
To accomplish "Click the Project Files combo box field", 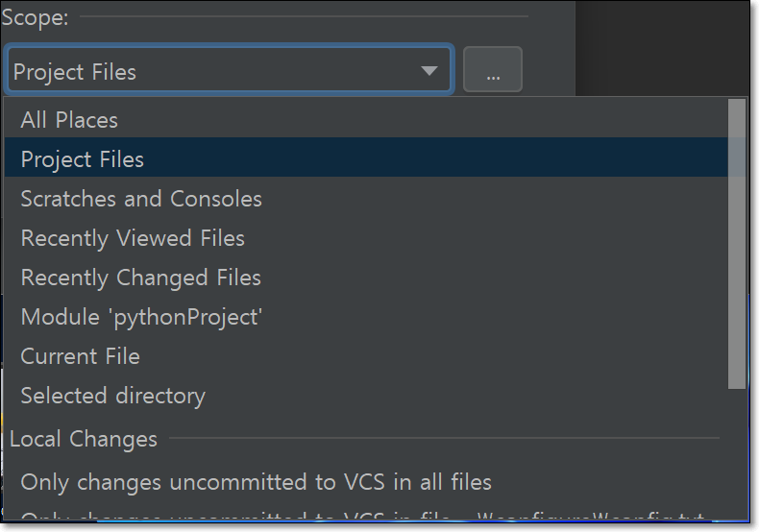I will [x=230, y=69].
